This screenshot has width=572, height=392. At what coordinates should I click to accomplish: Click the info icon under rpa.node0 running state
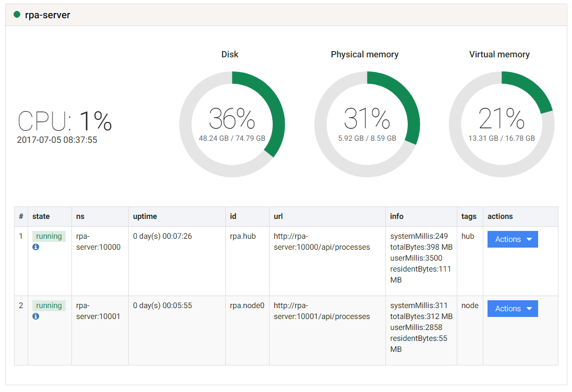point(36,316)
